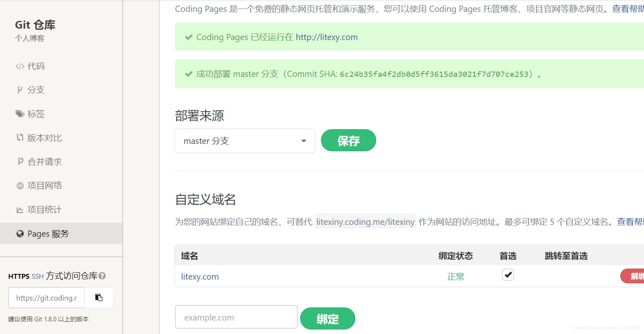
Task: Click the example.com domain input field
Action: (x=236, y=317)
